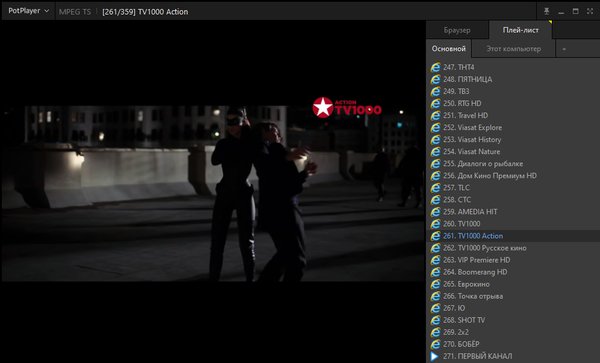Click the icon next to 263. VIP Premiere HD
Viewport: 600px width, 363px height.
[x=435, y=260]
